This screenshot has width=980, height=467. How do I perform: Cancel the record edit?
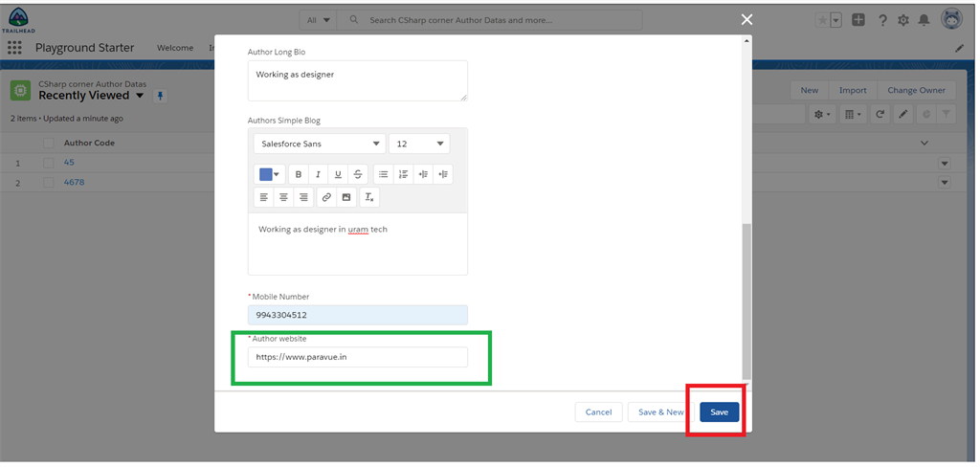point(599,412)
